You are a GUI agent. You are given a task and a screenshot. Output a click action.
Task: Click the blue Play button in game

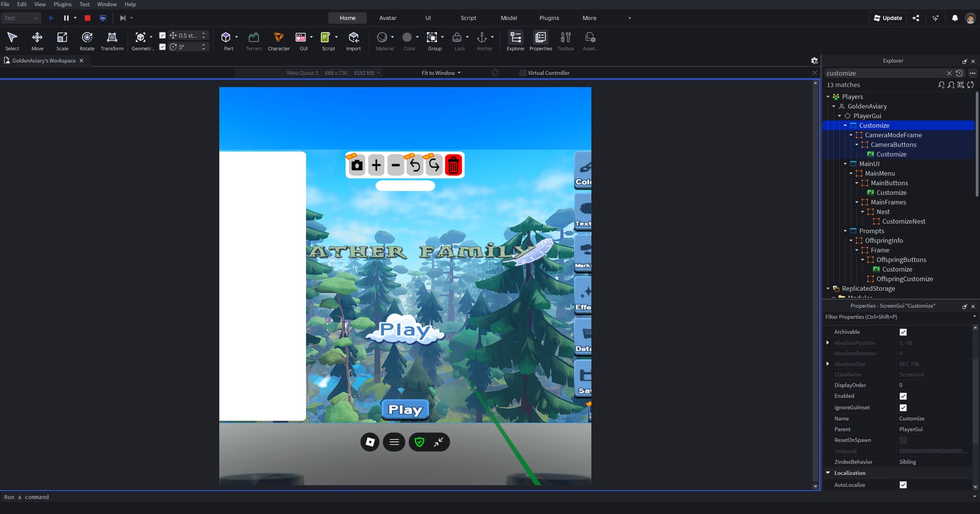click(405, 409)
